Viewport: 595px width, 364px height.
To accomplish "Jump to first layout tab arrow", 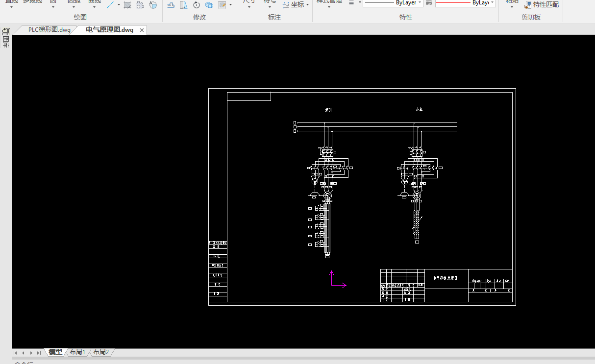I will click(15, 353).
